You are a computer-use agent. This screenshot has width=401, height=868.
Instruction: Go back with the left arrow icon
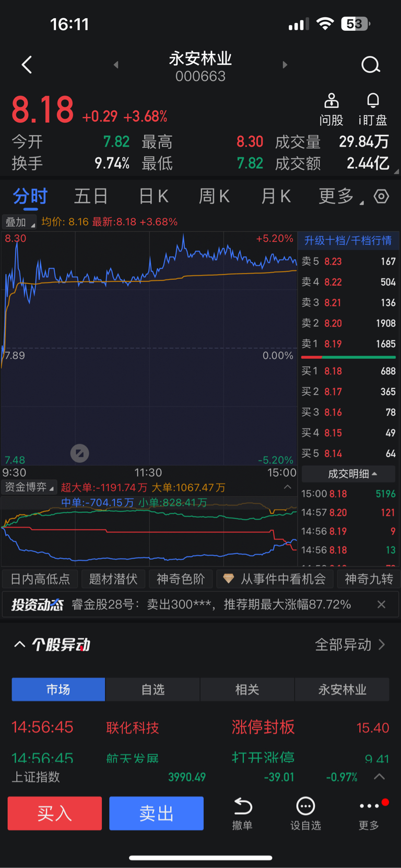27,65
